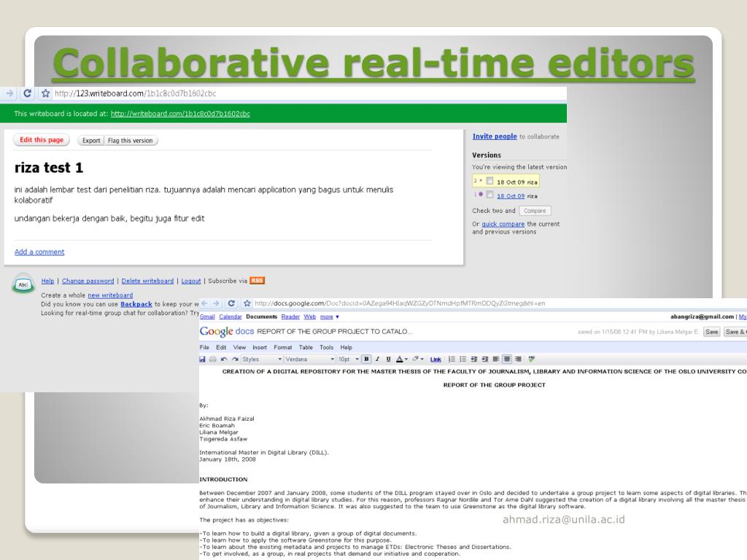Open the Format menu in Google Docs
Image resolution: width=747 pixels, height=560 pixels.
click(x=283, y=347)
